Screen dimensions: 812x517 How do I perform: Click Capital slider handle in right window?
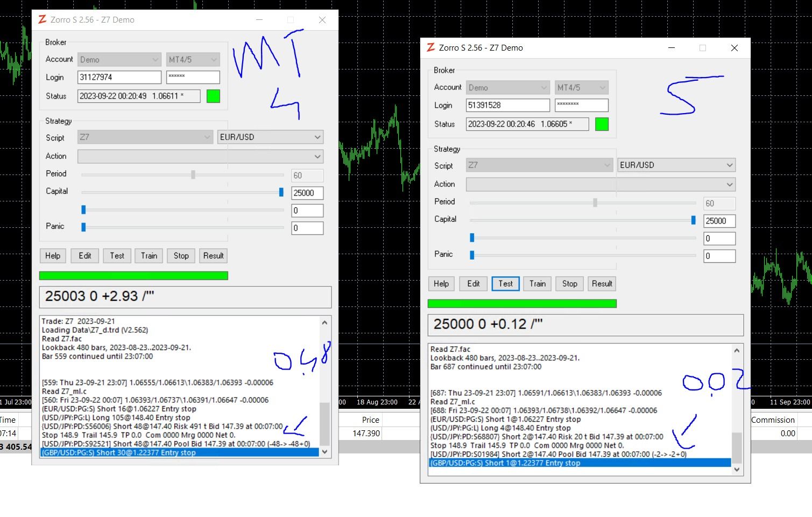click(x=693, y=220)
